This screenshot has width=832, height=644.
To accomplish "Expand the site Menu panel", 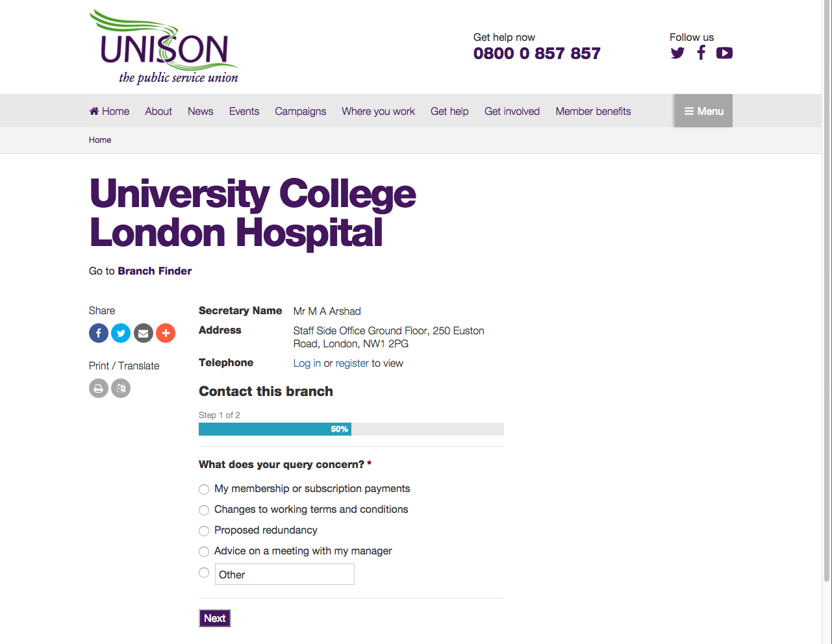I will 703,111.
